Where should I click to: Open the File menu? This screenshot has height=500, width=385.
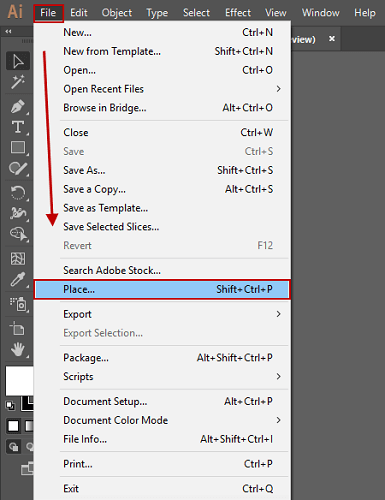coord(48,13)
